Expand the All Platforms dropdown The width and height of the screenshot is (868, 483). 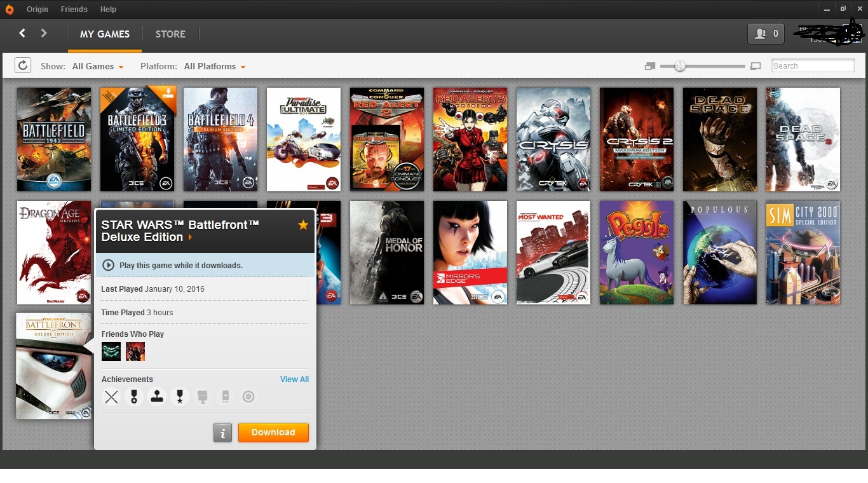coord(215,66)
